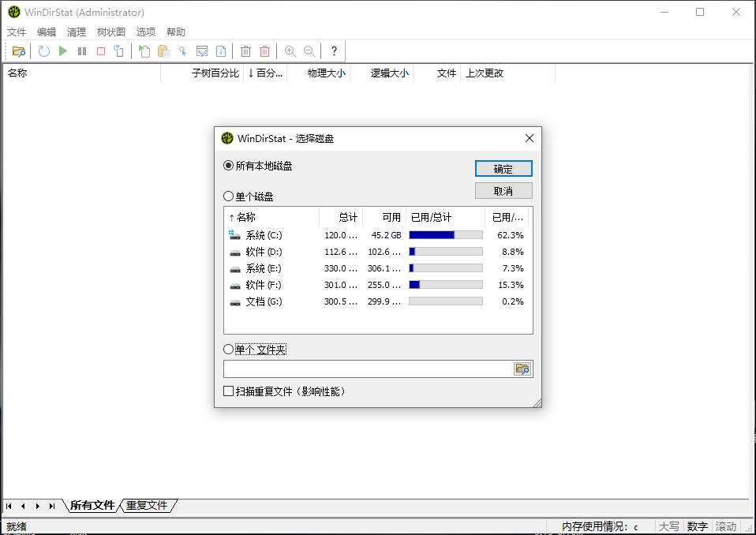The height and width of the screenshot is (535, 756).
Task: Click the pause scan toolbar icon
Action: (x=82, y=51)
